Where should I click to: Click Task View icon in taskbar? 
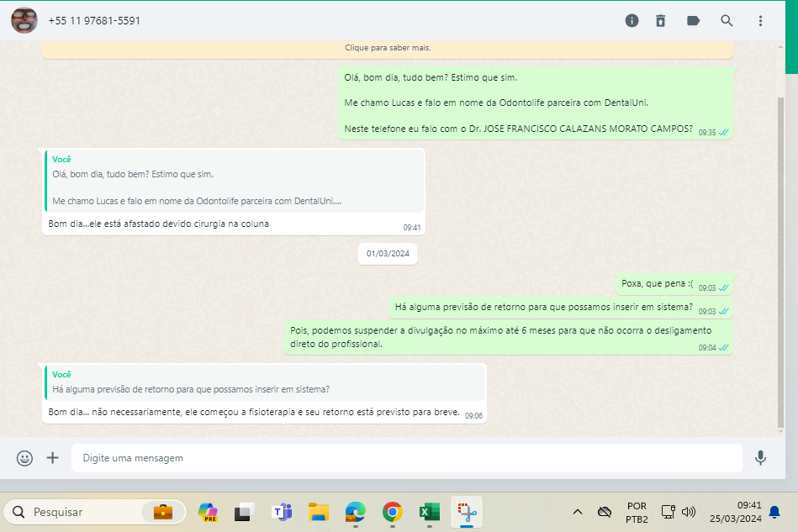tap(245, 512)
